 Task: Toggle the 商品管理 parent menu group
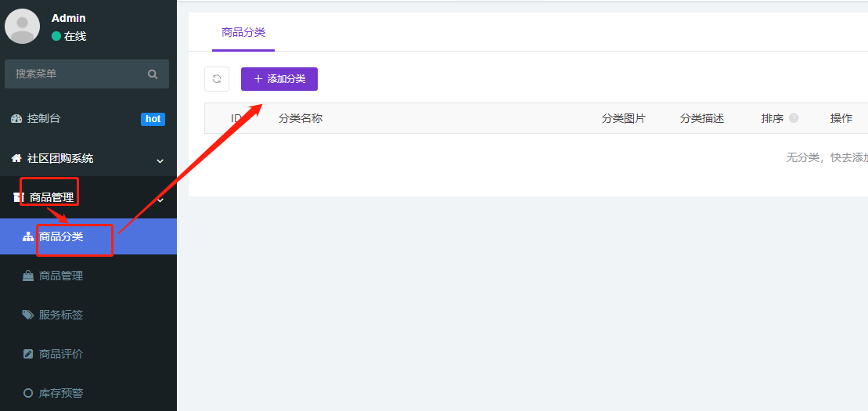pyautogui.click(x=88, y=198)
